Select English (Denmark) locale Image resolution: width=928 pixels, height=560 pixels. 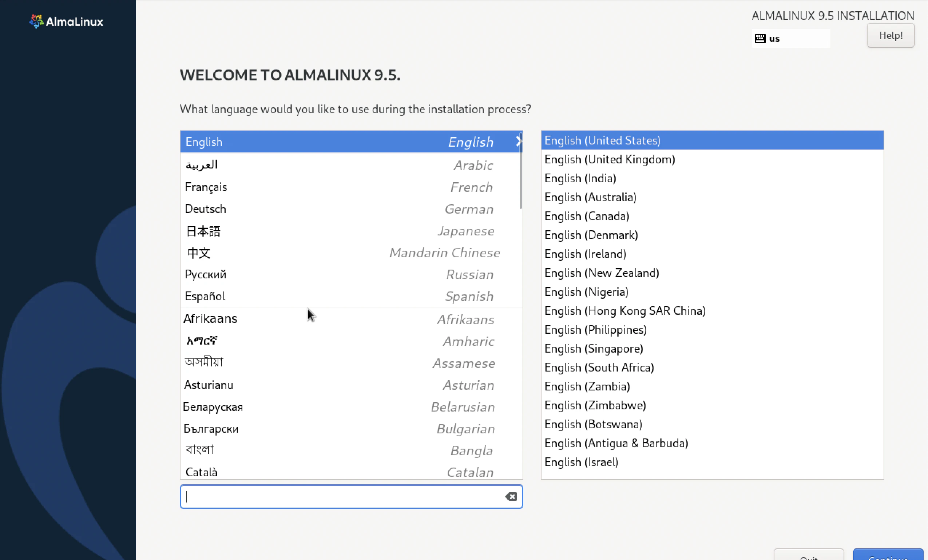[712, 235]
